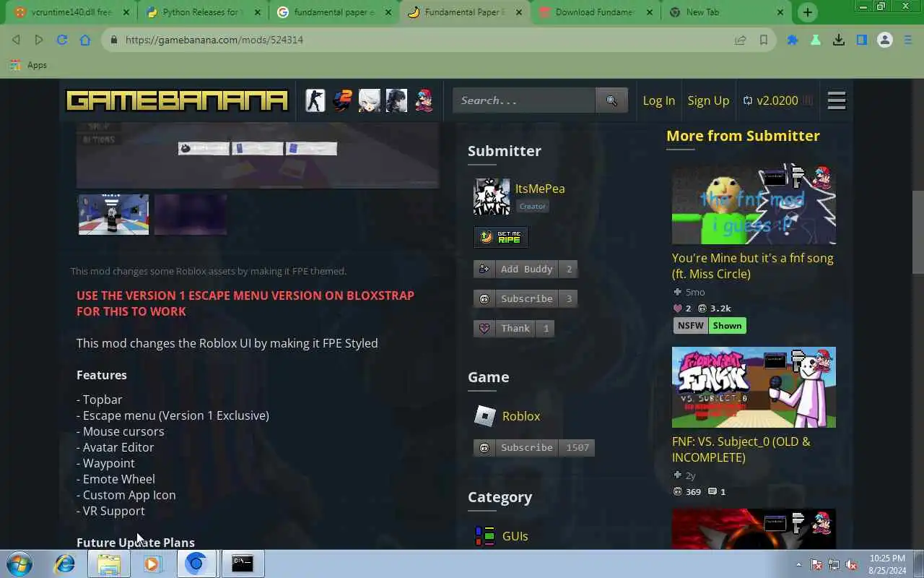This screenshot has height=578, width=924.
Task: Open You're Mine fnf song mod link
Action: pyautogui.click(x=753, y=266)
